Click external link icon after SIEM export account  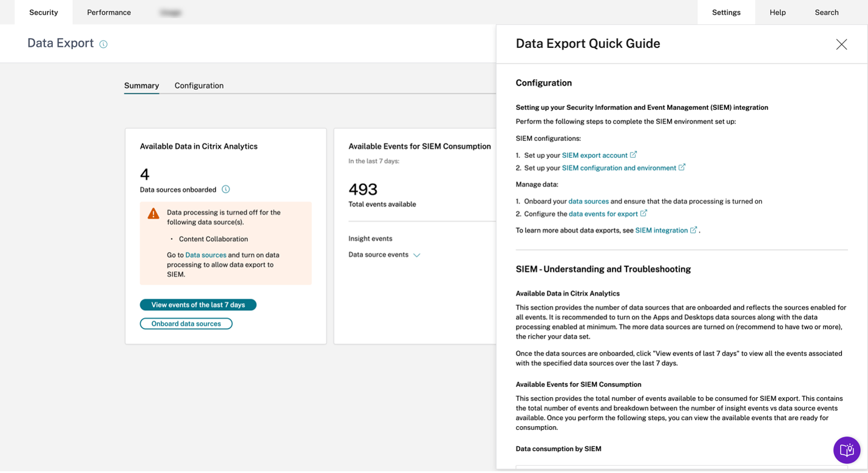click(x=634, y=155)
